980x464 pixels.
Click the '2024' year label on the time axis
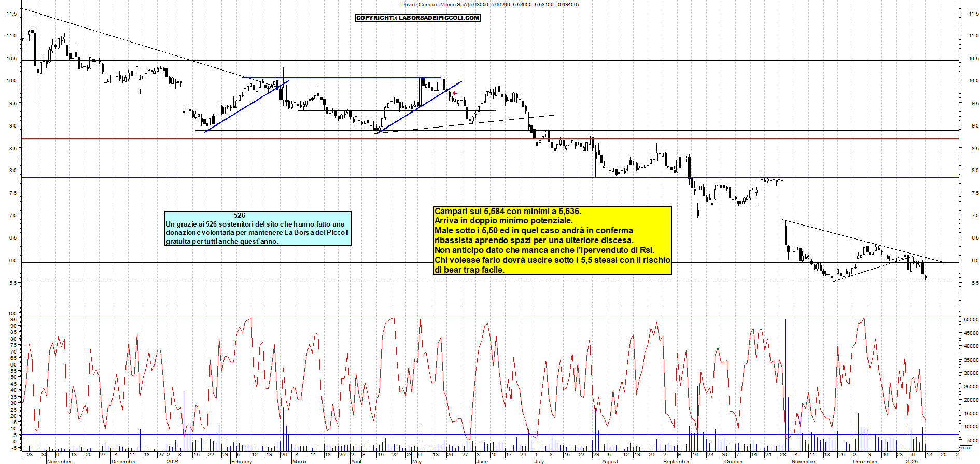click(x=173, y=461)
